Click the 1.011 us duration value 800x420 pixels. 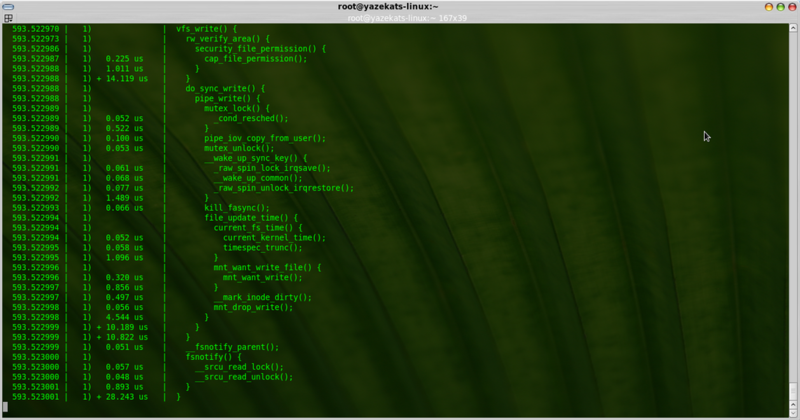point(124,69)
